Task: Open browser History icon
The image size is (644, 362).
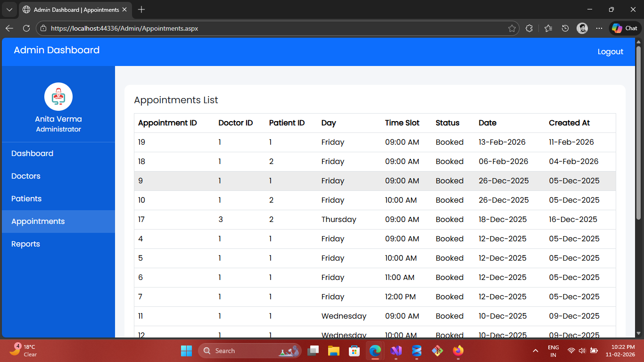Action: [565, 28]
